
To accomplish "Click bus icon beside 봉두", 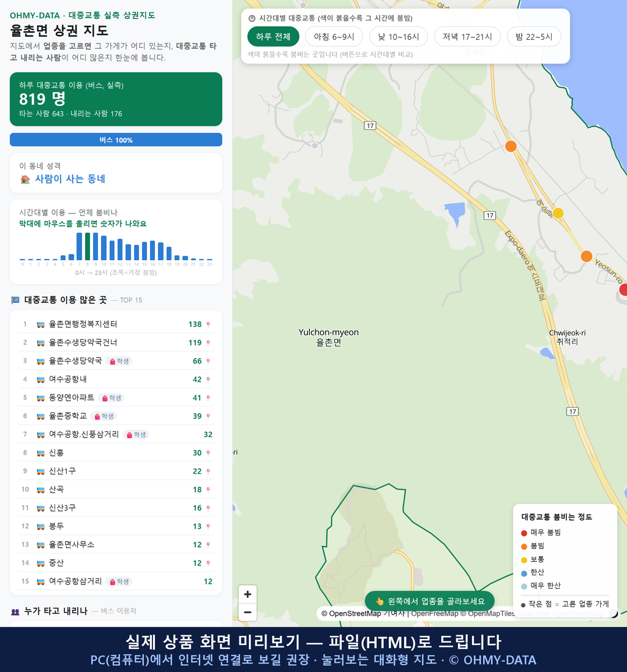I will tap(41, 526).
